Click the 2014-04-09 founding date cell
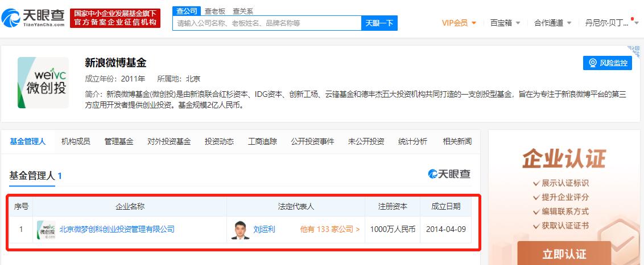Screen dimensions: 644x265 [x=446, y=229]
